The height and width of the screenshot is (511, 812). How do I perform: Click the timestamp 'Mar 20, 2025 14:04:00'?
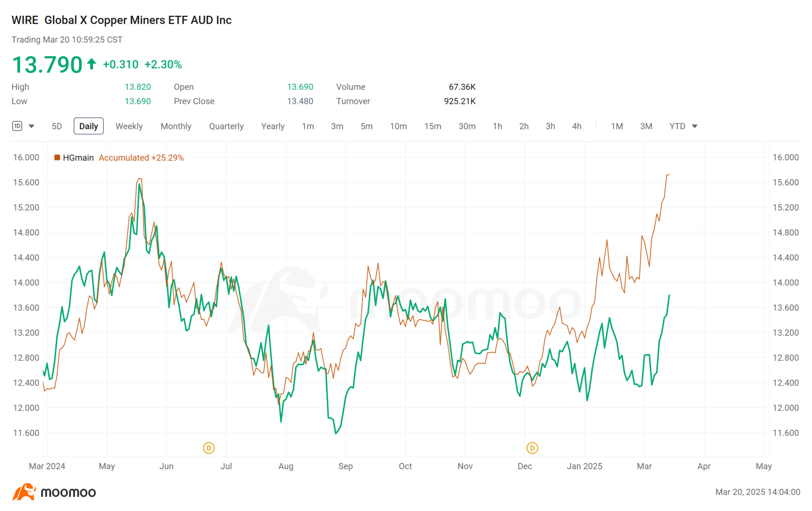tap(758, 492)
